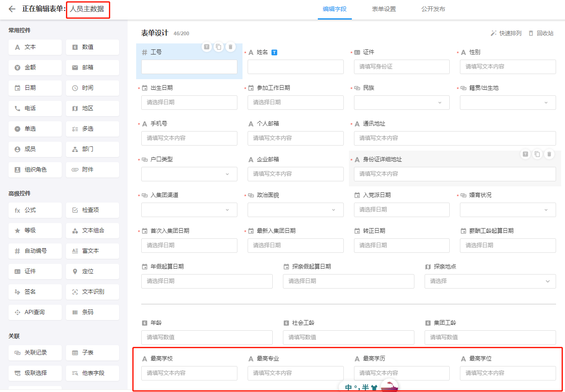Open the 探亲地点 selector
The width and height of the screenshot is (565, 392).
pyautogui.click(x=490, y=281)
